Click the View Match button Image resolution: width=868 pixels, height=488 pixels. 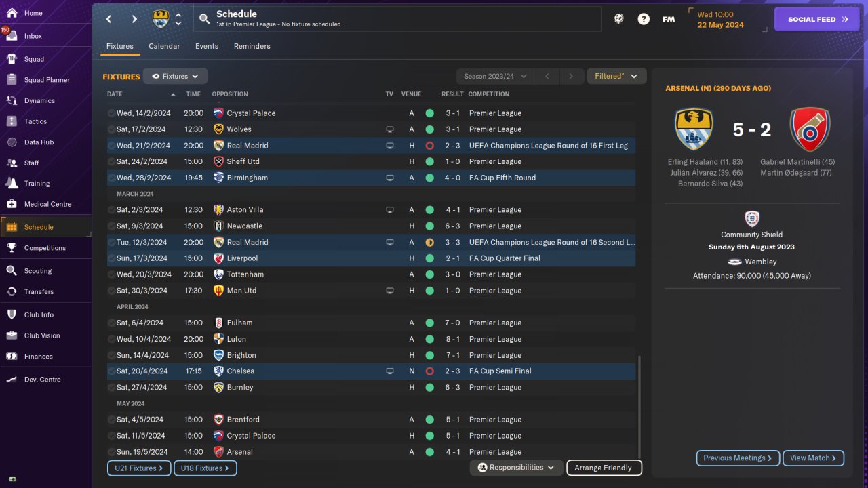click(x=813, y=458)
